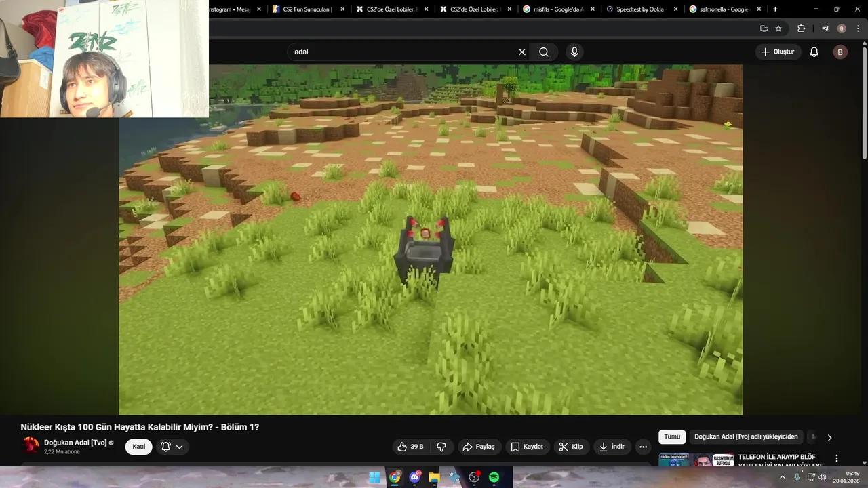868x488 pixels.
Task: Open Chrome profile avatar B
Action: 842,28
